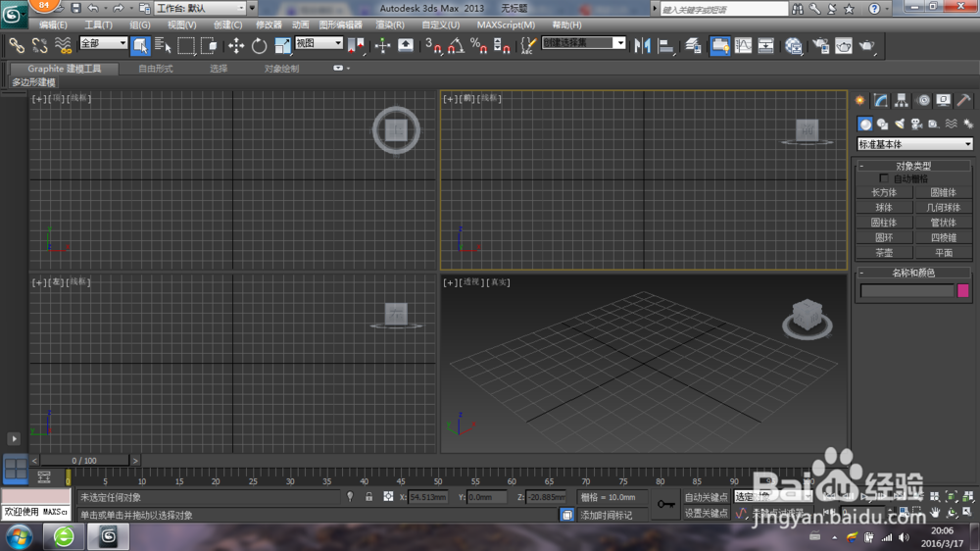Click the Use Pivot Point Center icon

pyautogui.click(x=356, y=46)
